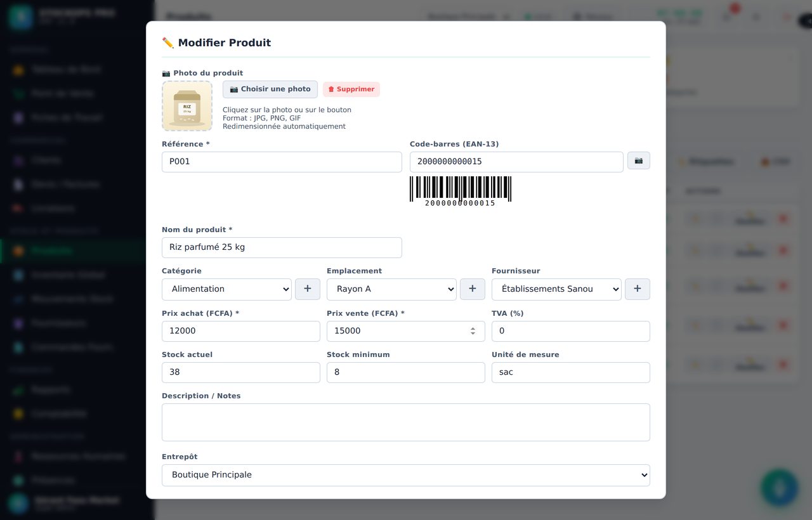The width and height of the screenshot is (812, 520).
Task: Expand the Fournisseur dropdown Établissements Sanou
Action: click(x=556, y=289)
